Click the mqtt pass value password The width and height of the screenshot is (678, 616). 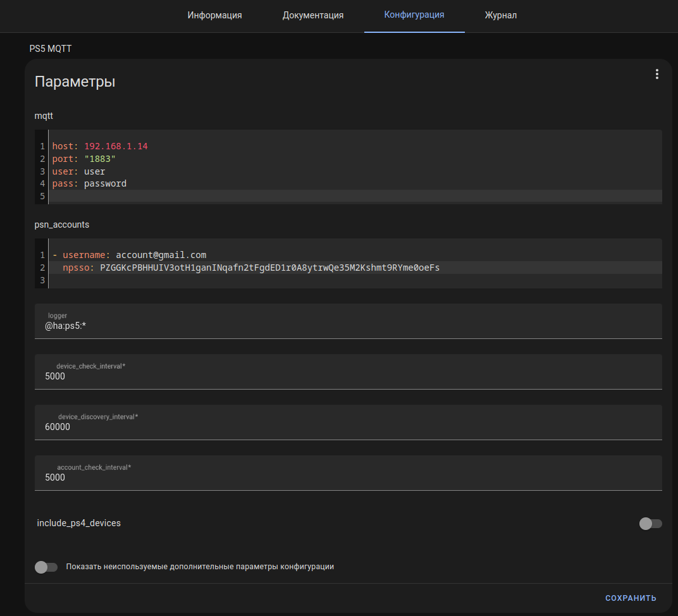105,184
